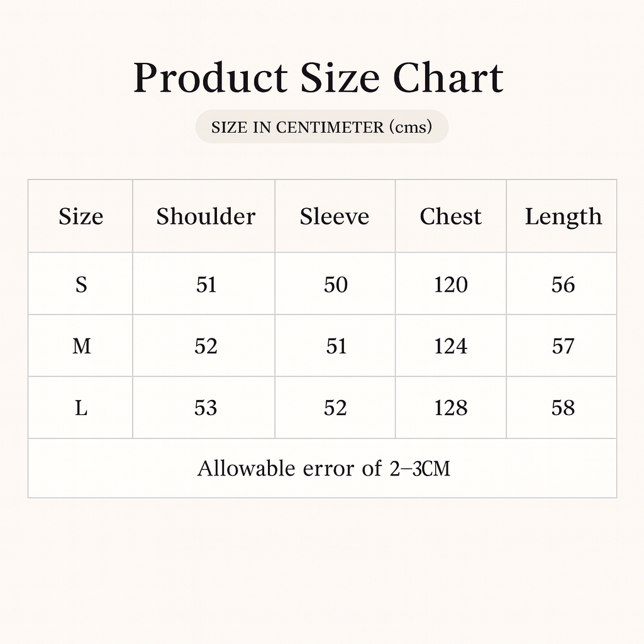Screen dimensions: 644x644
Task: Click the Allowable error of 2–3CM note
Action: (323, 469)
